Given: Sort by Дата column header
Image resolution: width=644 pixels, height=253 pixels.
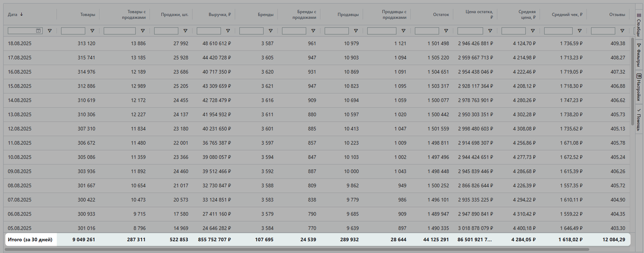Looking at the screenshot, I should [x=12, y=15].
